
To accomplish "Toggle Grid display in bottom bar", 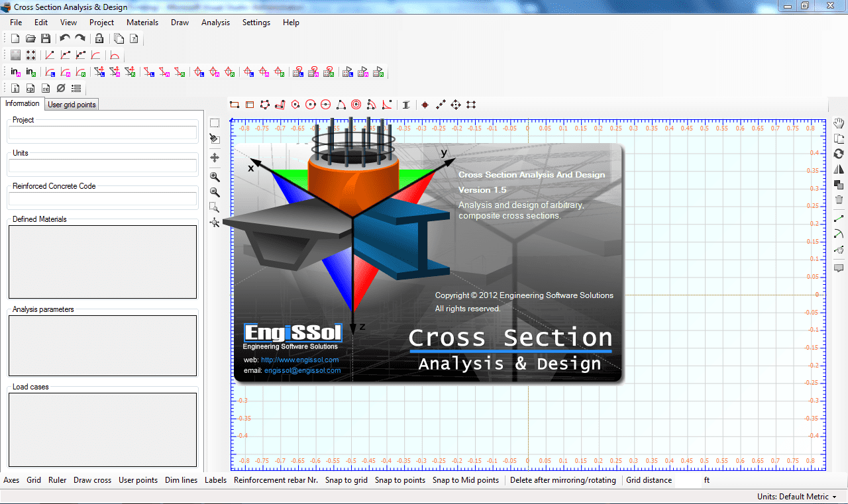I will 34,480.
